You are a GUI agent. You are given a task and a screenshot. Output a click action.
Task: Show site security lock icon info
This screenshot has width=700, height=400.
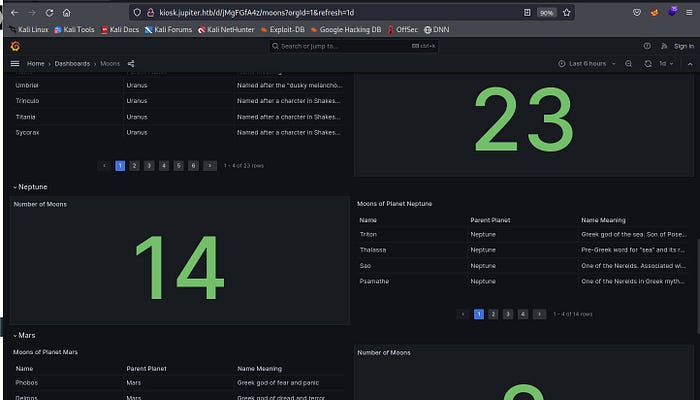point(151,12)
